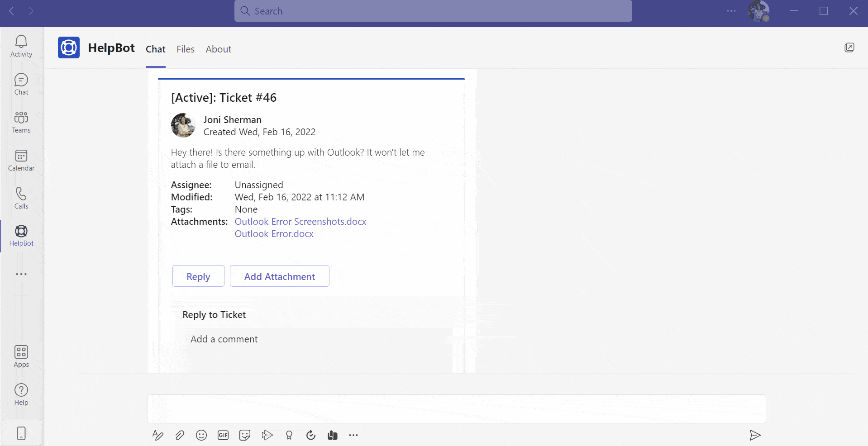Click the new message compose box
The width and height of the screenshot is (868, 446).
click(x=457, y=409)
